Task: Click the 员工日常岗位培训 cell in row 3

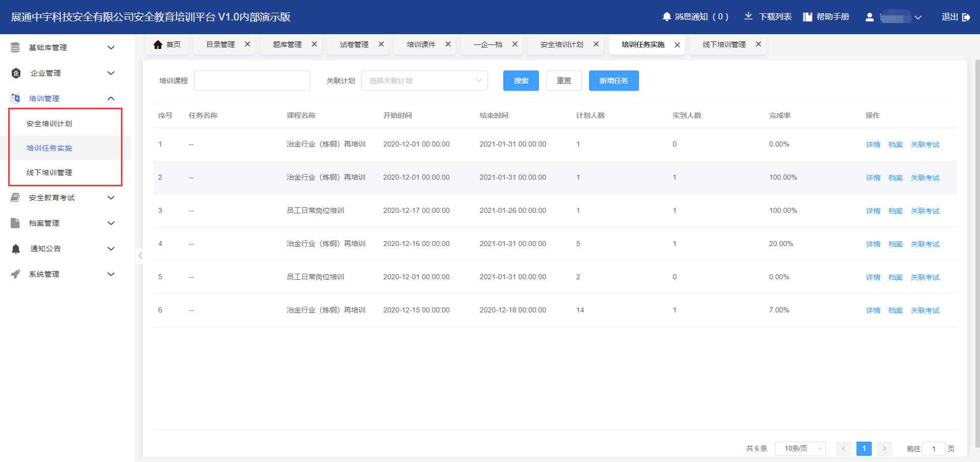Action: pos(315,210)
